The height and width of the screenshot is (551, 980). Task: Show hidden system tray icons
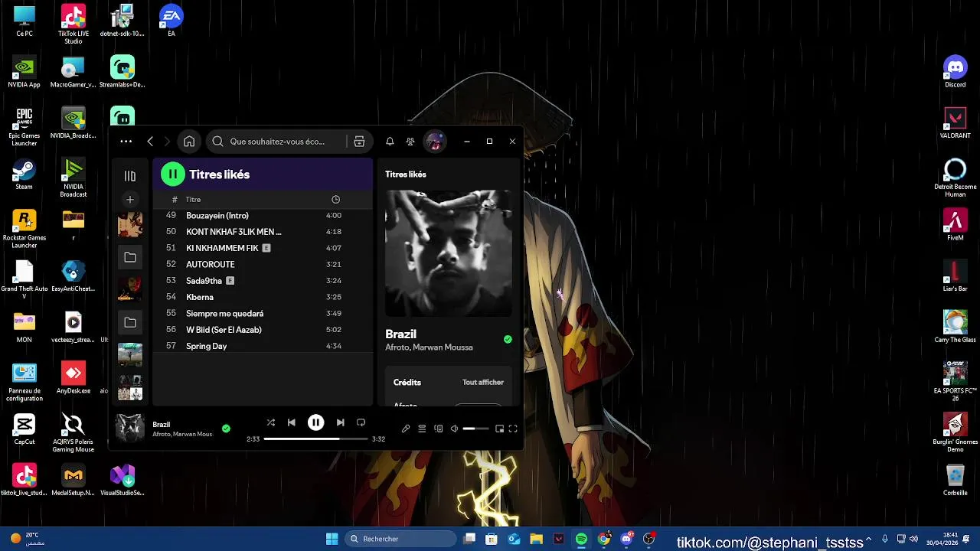click(x=869, y=540)
